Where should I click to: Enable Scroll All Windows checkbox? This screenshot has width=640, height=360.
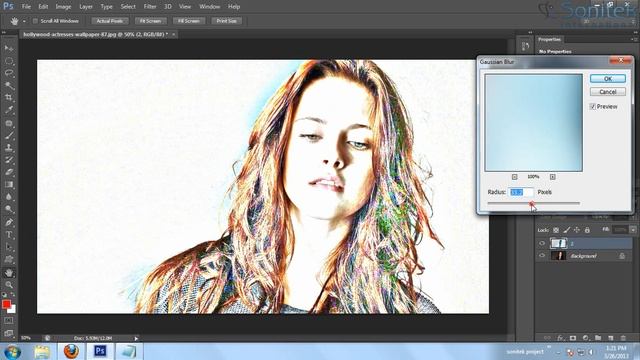pos(35,21)
